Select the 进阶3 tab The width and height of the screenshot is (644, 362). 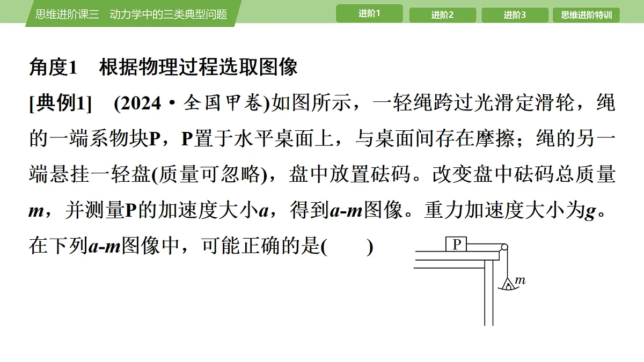[x=515, y=15]
